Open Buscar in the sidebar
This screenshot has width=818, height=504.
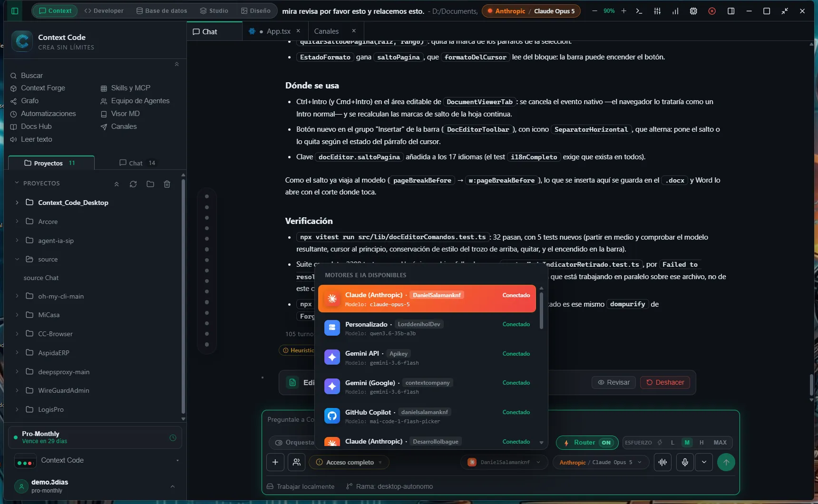click(27, 76)
